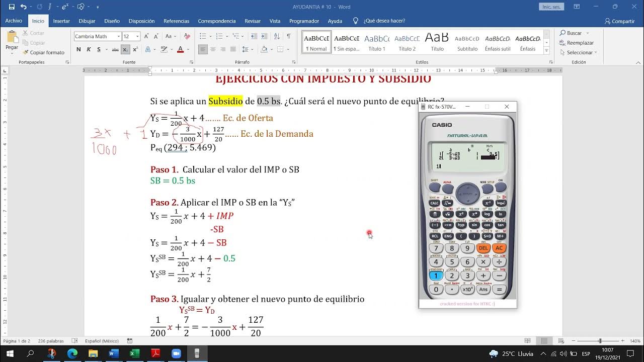Save the document using the floppy icon

pos(12,7)
